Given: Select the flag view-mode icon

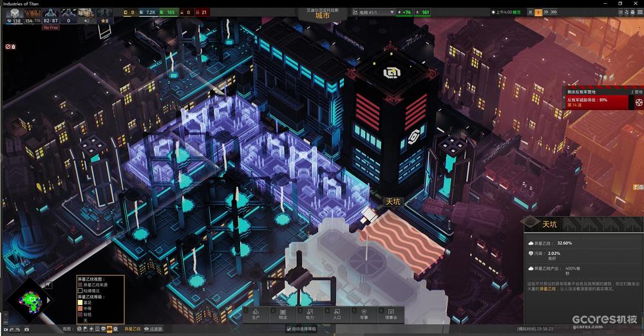Looking at the screenshot, I should [85, 329].
